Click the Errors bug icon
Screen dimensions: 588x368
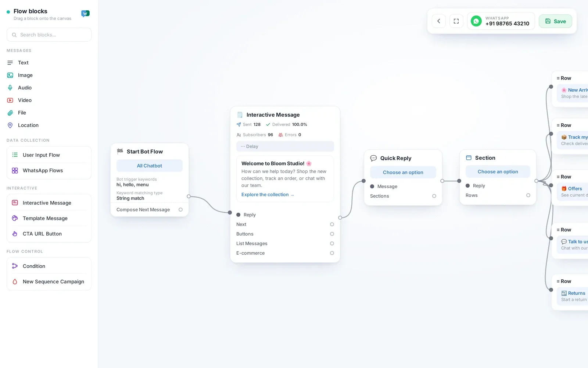[x=280, y=135]
